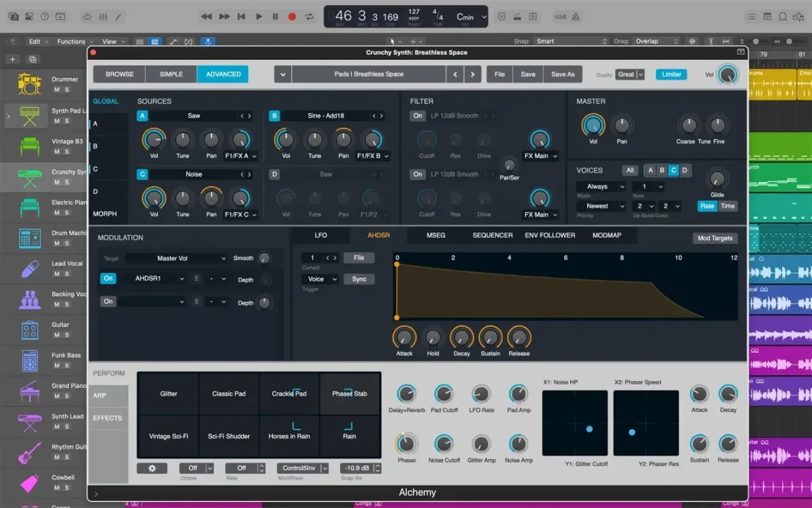This screenshot has height=508, width=812.
Task: Open the Note Pads icon
Action: click(767, 17)
